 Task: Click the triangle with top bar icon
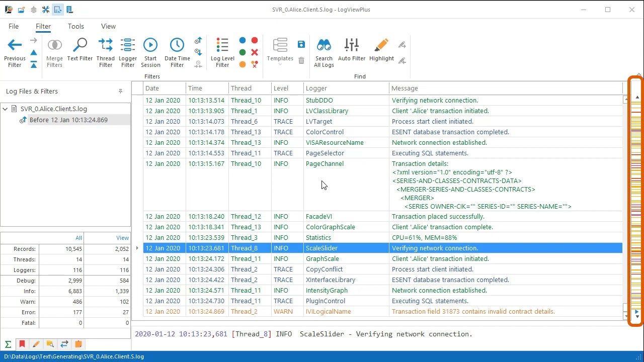coord(34,64)
